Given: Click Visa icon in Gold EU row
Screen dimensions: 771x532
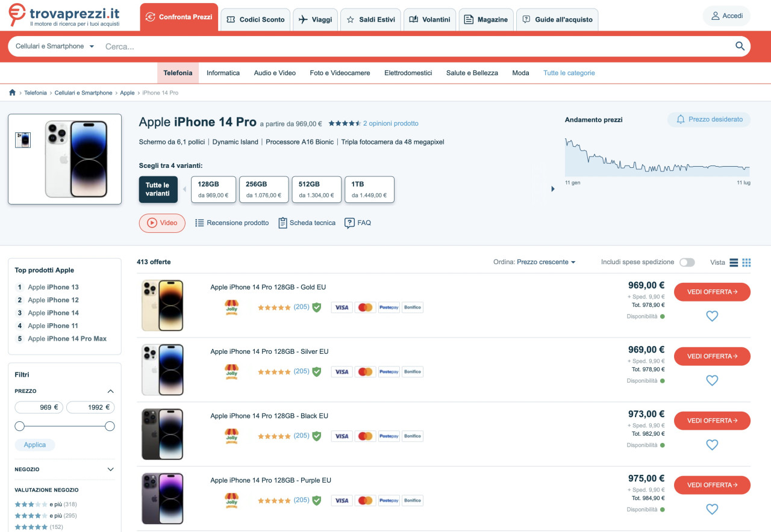Looking at the screenshot, I should [x=342, y=308].
